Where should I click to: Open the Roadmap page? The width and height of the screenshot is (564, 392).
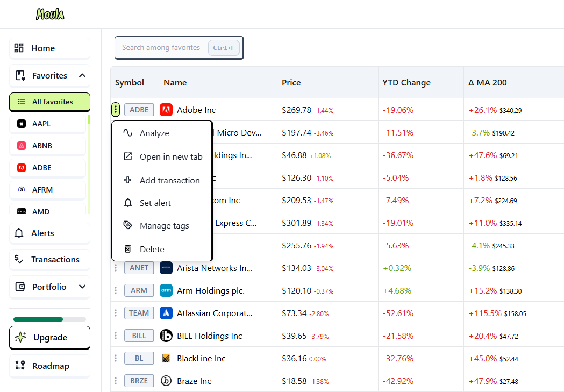tap(49, 366)
